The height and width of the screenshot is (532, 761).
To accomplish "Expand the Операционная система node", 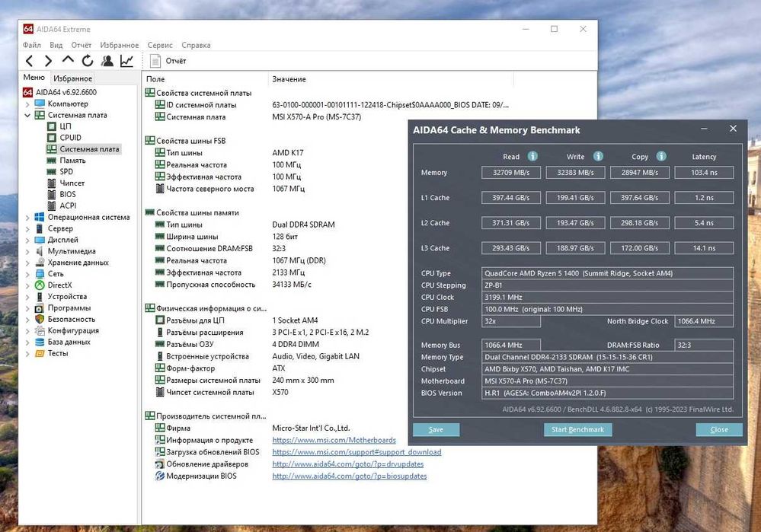I will point(27,218).
